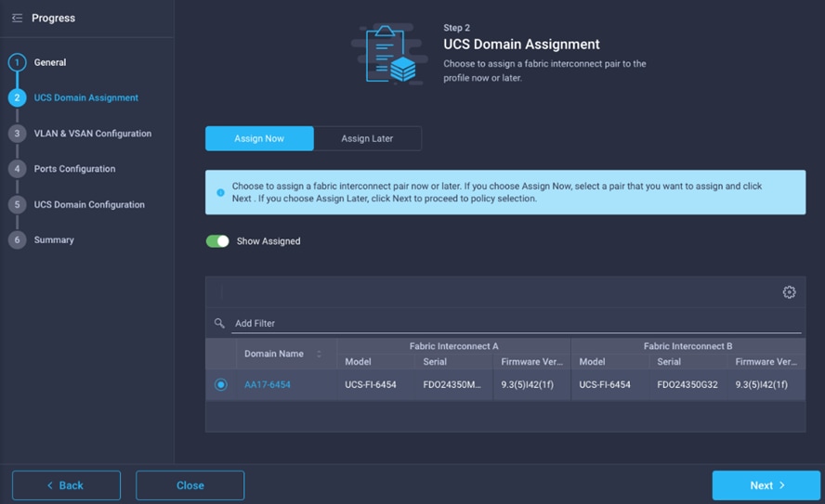The width and height of the screenshot is (825, 504).
Task: Click Fabric A firmware 9.3(5)I42(1f) cell
Action: click(527, 384)
